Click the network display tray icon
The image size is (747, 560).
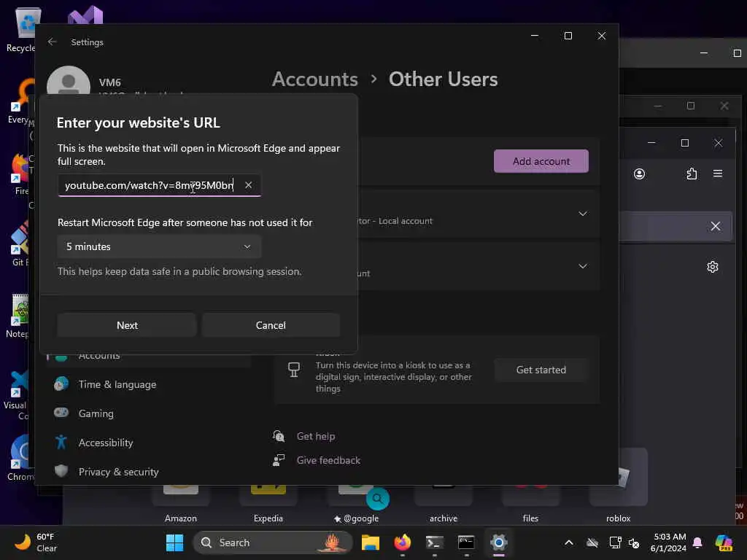[615, 542]
